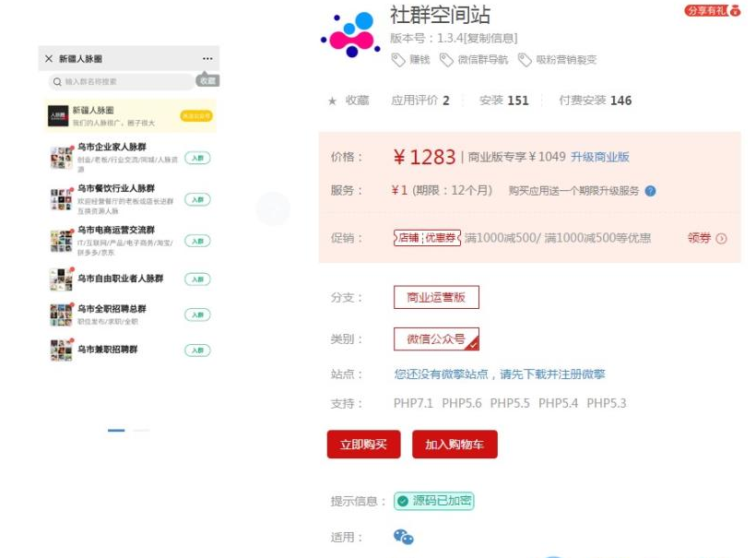Click the 加入购物车 add to cart button
The width and height of the screenshot is (756, 558).
(455, 445)
